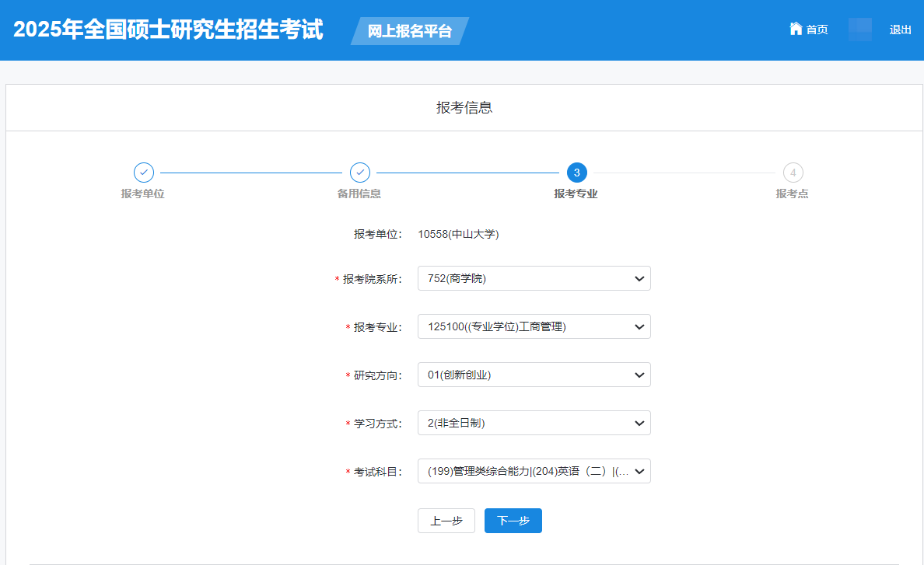This screenshot has width=924, height=565.
Task: Click the step 3 circle for 报考专业
Action: 576,173
